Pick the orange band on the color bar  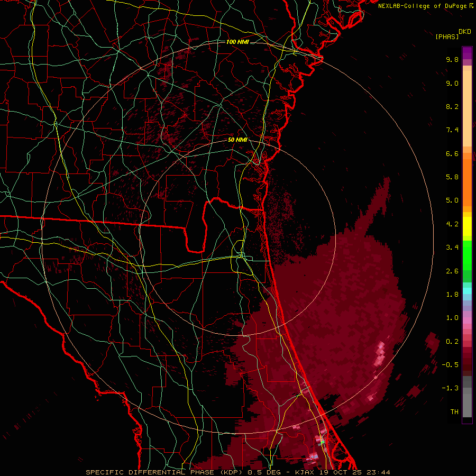click(x=467, y=183)
